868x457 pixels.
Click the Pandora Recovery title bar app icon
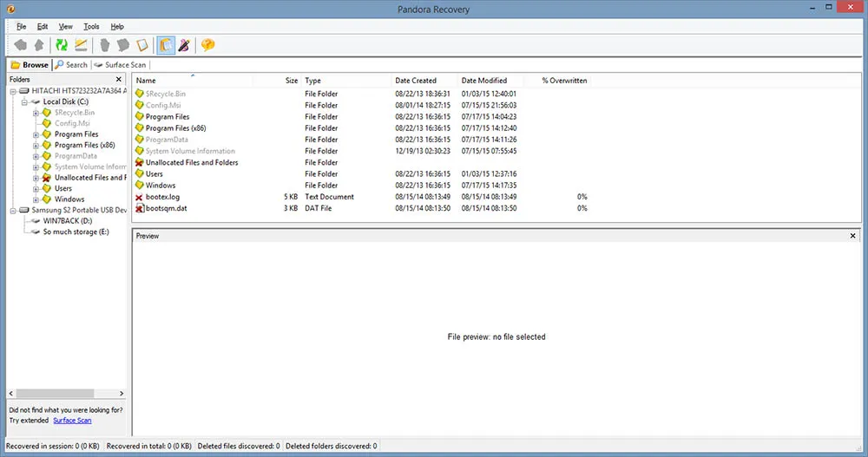10,9
